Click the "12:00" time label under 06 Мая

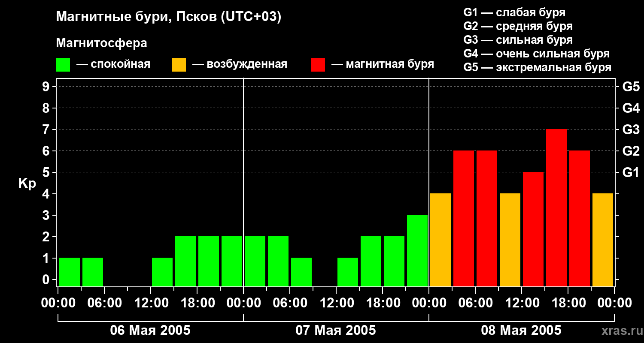151,303
